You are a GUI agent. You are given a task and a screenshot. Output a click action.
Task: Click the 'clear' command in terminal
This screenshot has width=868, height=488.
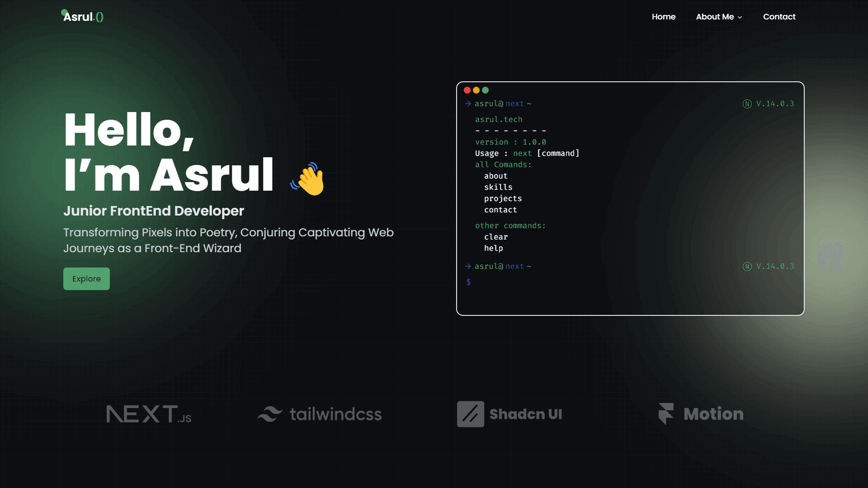coord(496,237)
